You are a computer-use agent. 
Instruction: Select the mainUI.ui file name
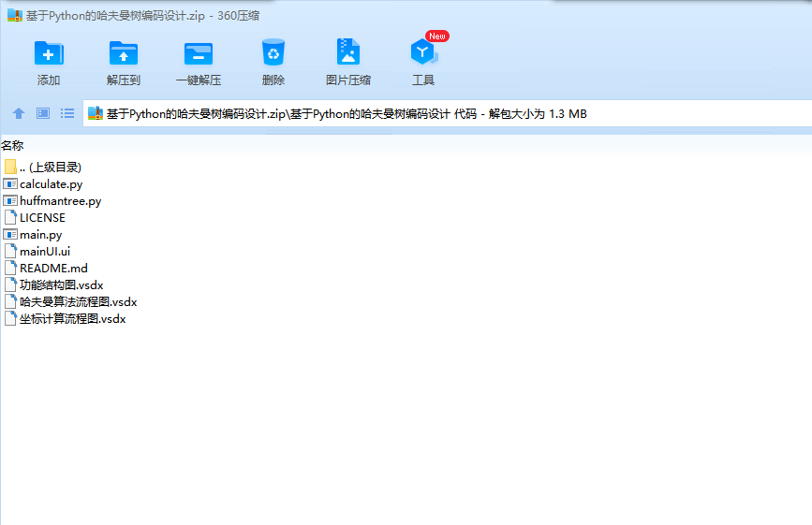click(45, 252)
